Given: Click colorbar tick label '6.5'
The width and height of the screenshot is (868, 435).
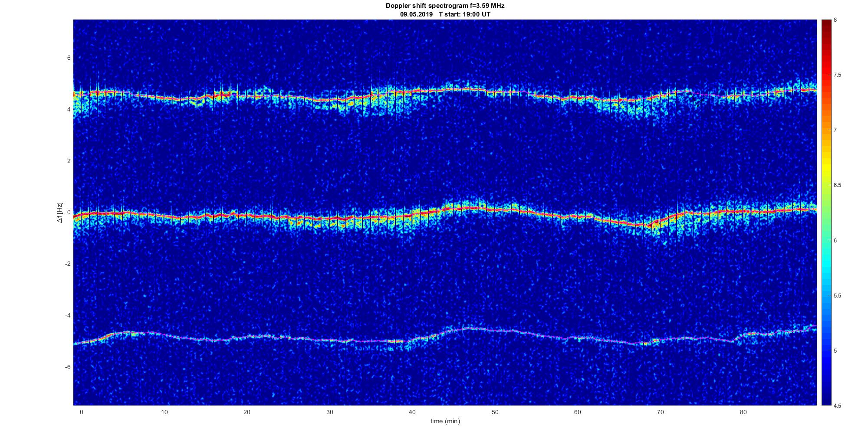Looking at the screenshot, I should point(837,185).
